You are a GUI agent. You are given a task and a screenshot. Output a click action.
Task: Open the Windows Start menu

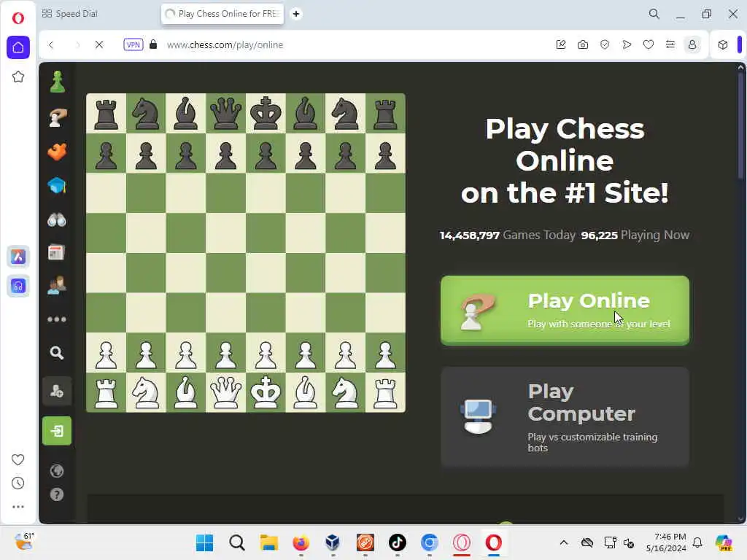205,542
